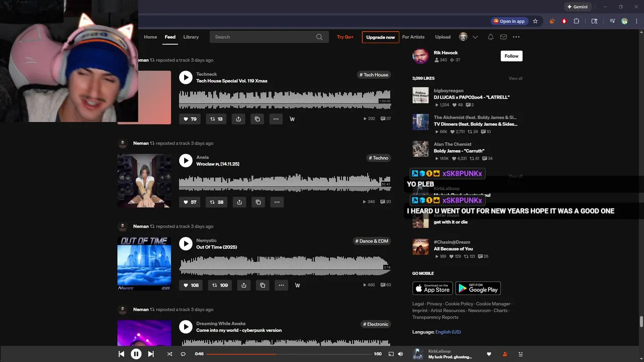Skip to the next track in player
This screenshot has height=362, width=644.
tap(150, 354)
